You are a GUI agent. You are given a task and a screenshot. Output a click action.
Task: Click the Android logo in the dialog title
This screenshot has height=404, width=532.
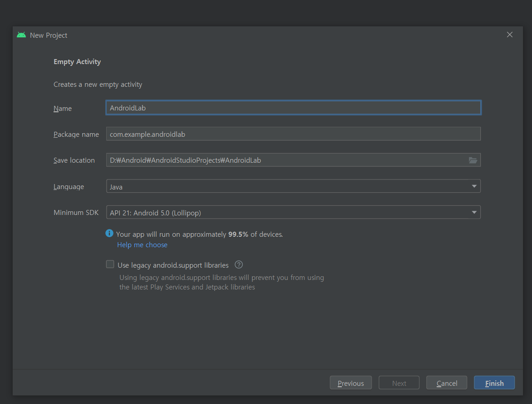[x=21, y=35]
